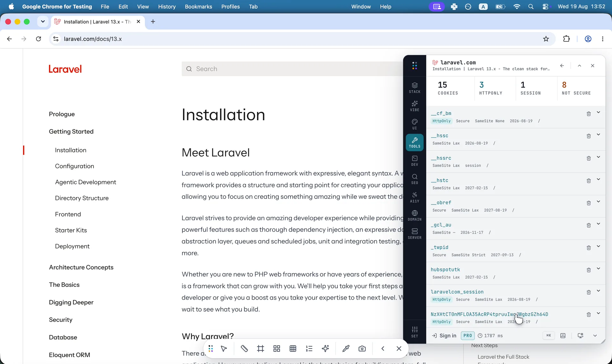Viewport: 612px width, 364px height.
Task: Select the ruler measure tool in floating toolbar
Action: coord(244,349)
